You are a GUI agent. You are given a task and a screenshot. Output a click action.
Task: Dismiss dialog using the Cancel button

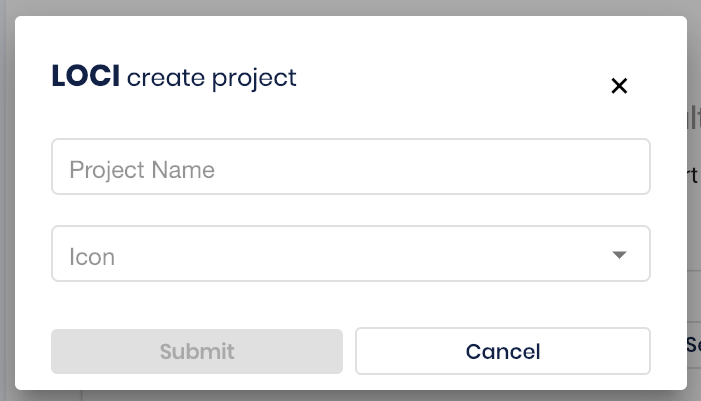(x=502, y=351)
